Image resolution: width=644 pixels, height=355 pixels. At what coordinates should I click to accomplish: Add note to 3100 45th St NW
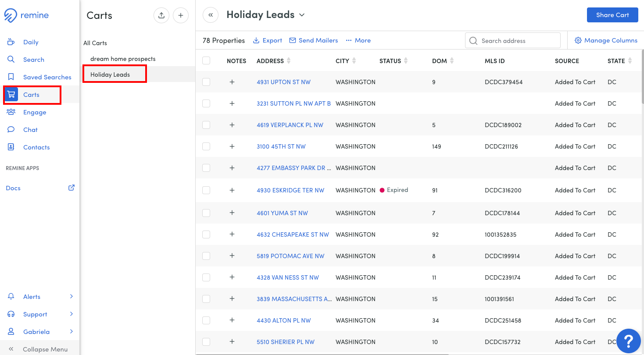(x=232, y=146)
